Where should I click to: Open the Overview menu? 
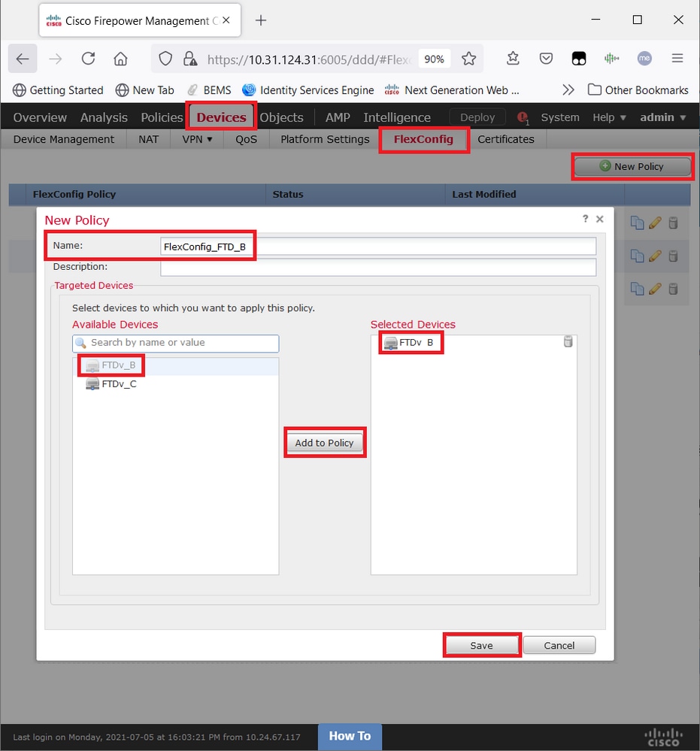40,117
